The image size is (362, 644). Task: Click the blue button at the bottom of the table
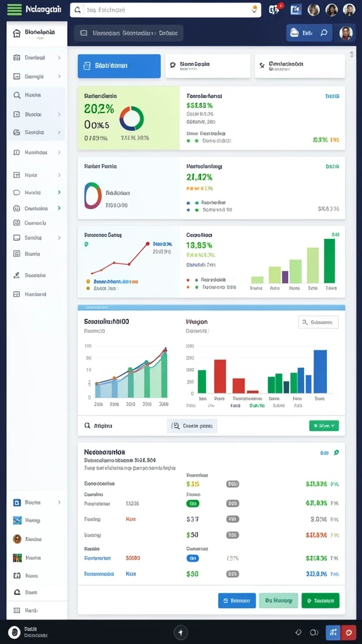pyautogui.click(x=237, y=601)
